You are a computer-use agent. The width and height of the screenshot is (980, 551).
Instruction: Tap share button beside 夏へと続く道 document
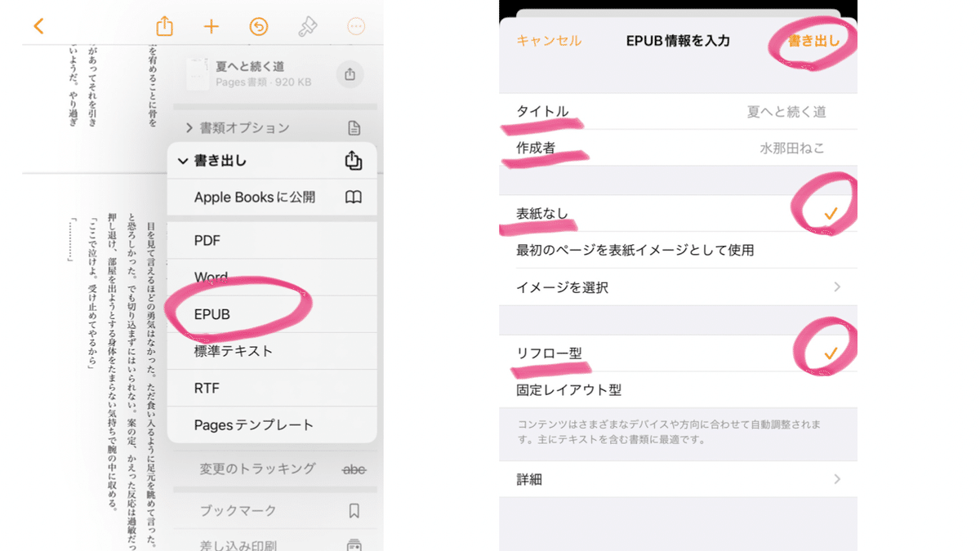(x=350, y=74)
